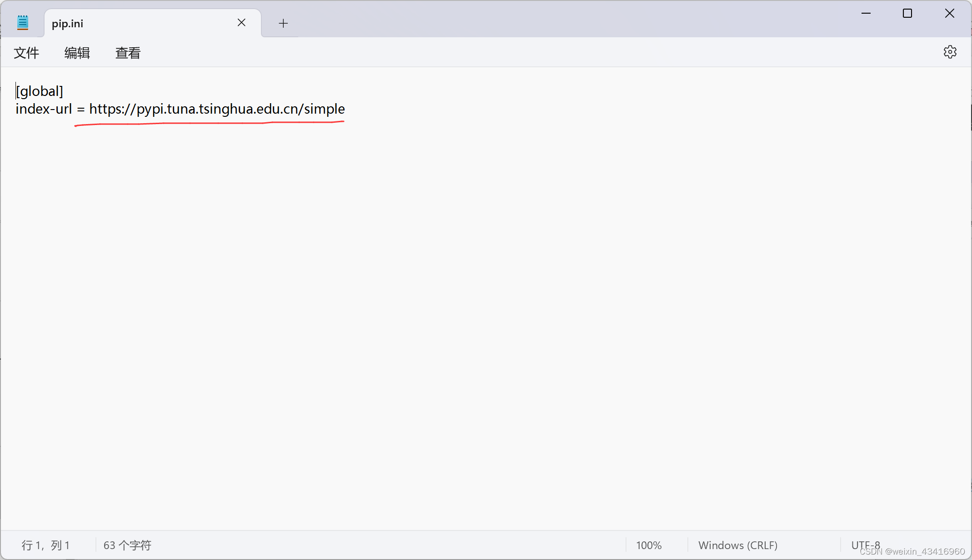972x560 pixels.
Task: Click on the tsinghua index-url address text
Action: click(x=217, y=109)
